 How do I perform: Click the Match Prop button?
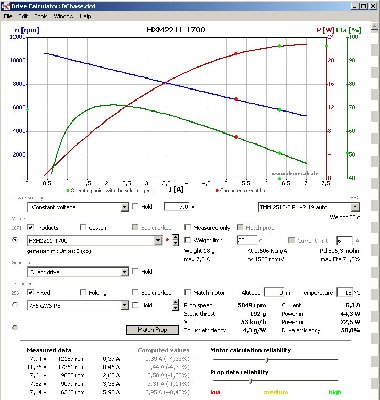(x=152, y=330)
